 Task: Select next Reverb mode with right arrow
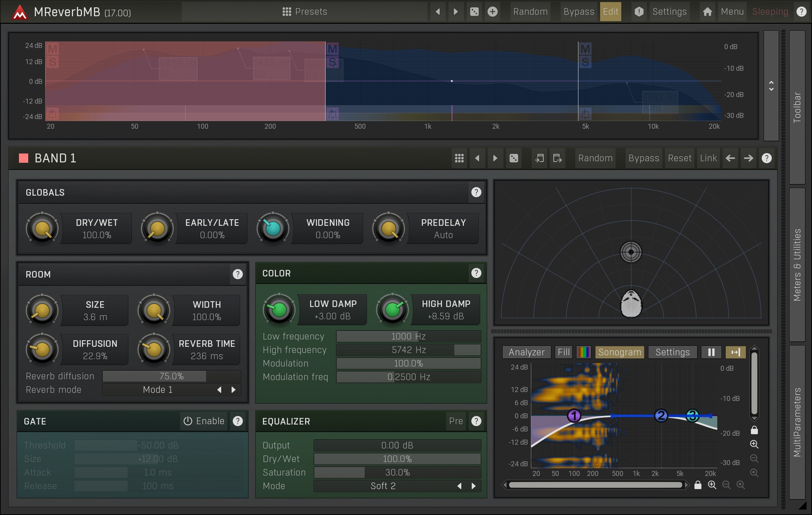tap(233, 390)
